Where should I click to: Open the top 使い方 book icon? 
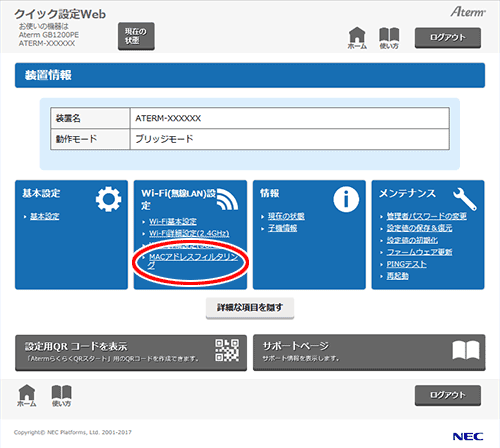pyautogui.click(x=389, y=38)
